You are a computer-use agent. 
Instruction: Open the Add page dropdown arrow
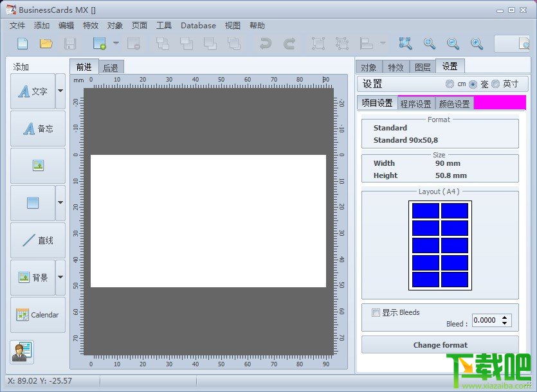click(x=116, y=43)
